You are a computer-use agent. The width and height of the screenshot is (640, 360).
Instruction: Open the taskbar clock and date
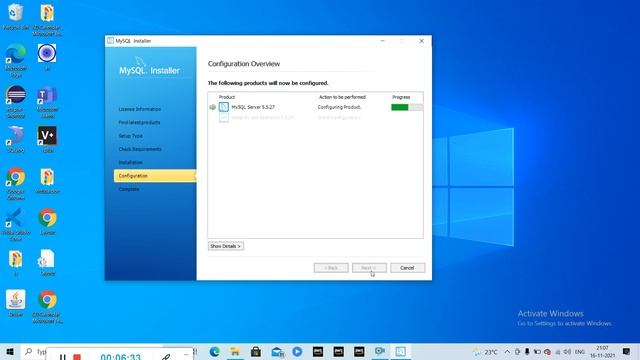[x=602, y=351]
